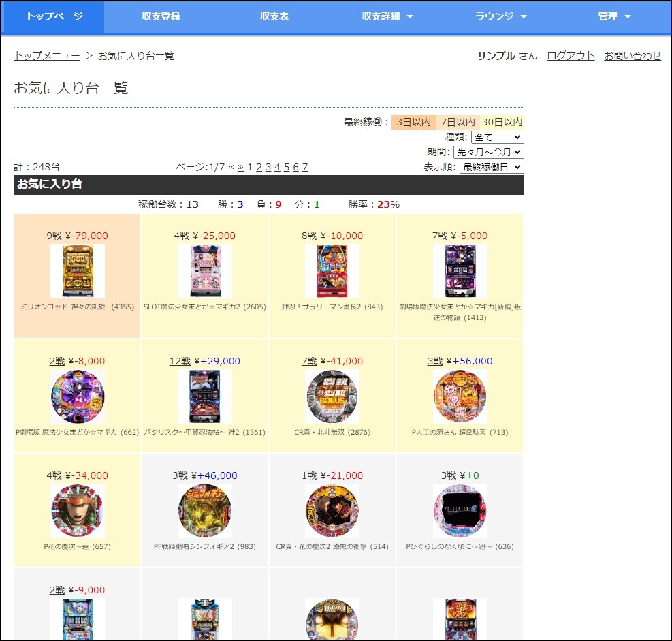The image size is (672, 641).
Task: Go to the トップページ tab
Action: click(54, 16)
